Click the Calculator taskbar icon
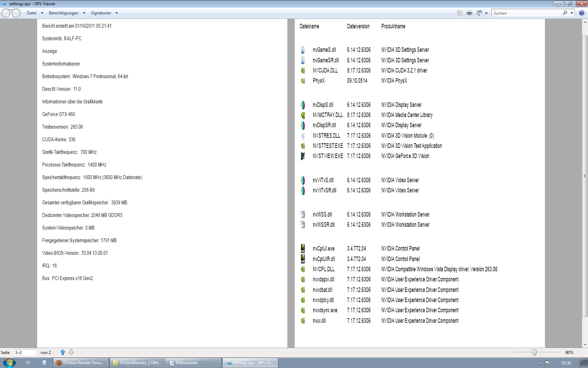Viewport: 588px width, 368px height. 44,363
